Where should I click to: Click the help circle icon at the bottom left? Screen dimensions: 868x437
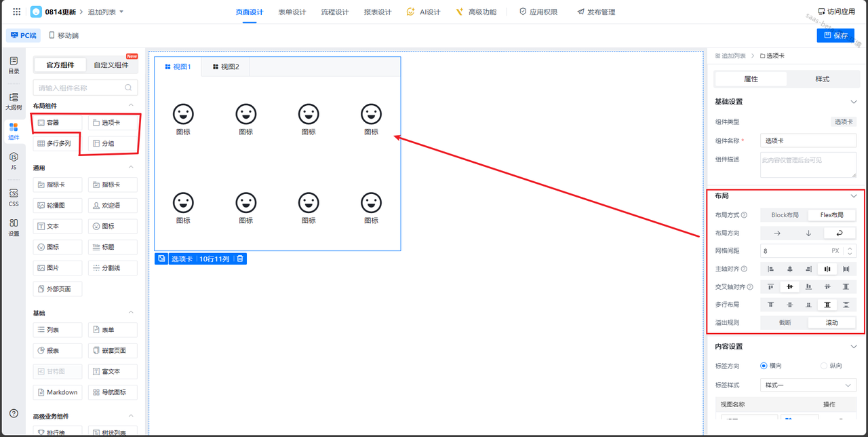point(14,413)
